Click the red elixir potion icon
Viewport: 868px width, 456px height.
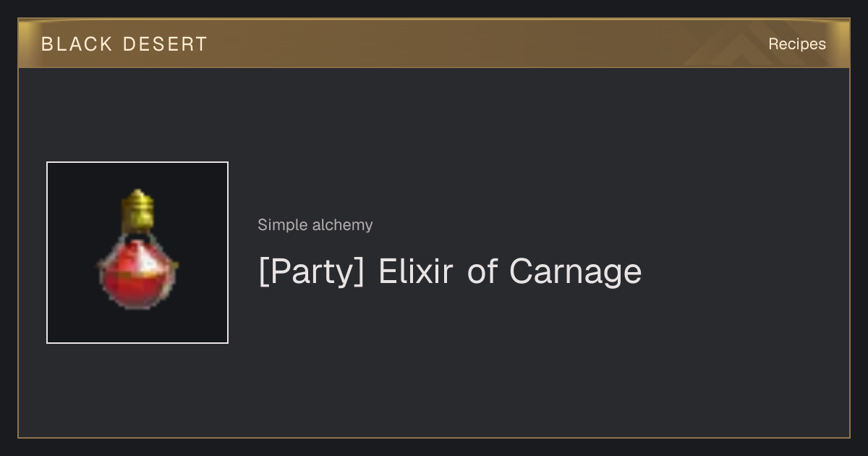137,250
